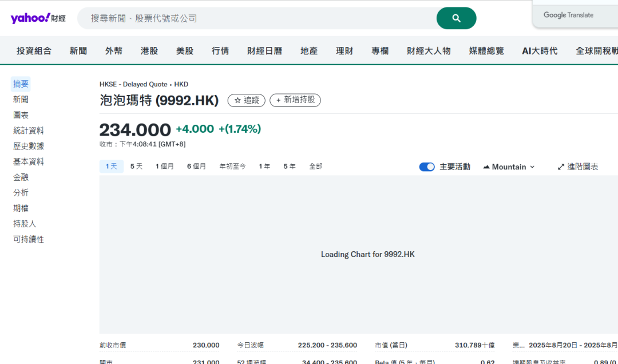618x364 pixels.
Task: Open the 金融 sidebar tab
Action: pos(21,177)
